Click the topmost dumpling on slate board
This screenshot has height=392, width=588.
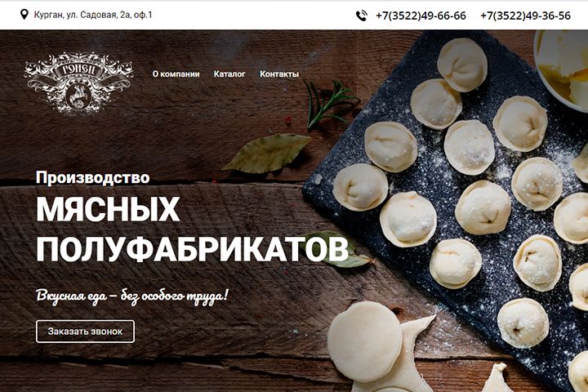click(x=462, y=65)
